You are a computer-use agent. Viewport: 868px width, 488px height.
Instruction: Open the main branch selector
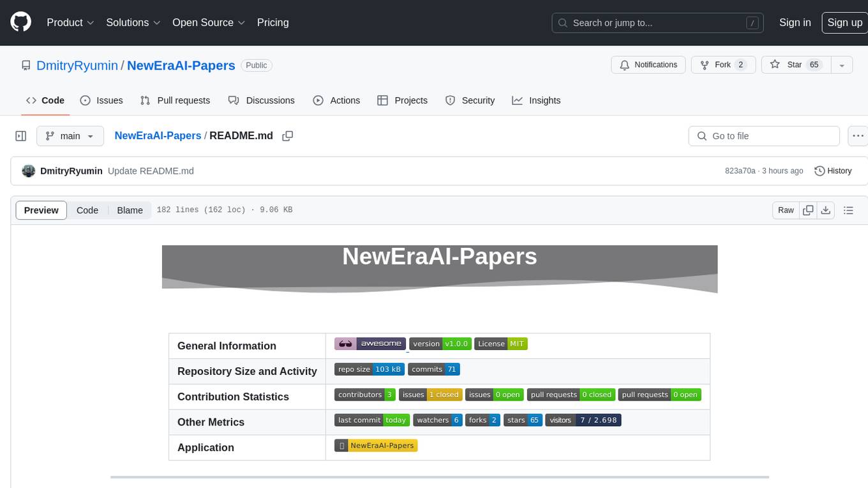point(70,136)
